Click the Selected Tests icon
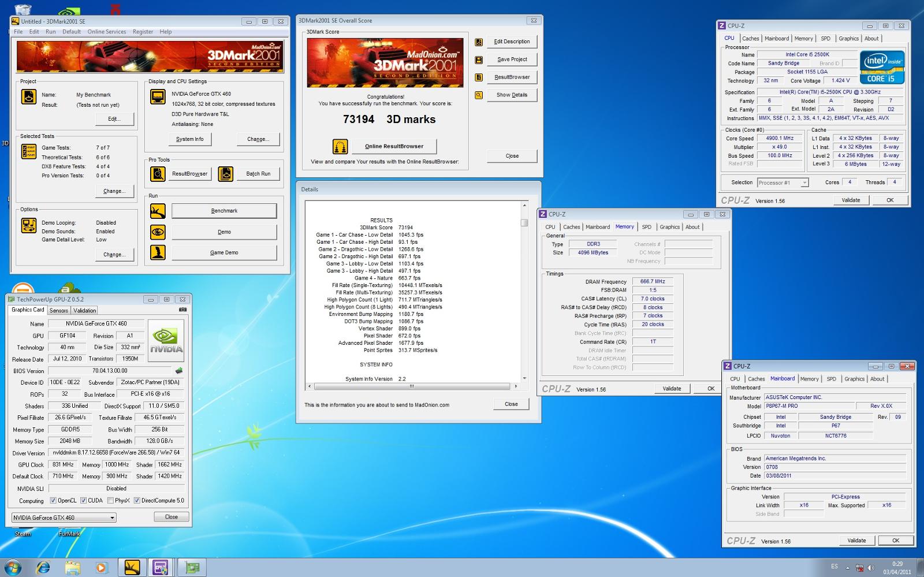Viewport: 924px width, 577px height. 29,151
